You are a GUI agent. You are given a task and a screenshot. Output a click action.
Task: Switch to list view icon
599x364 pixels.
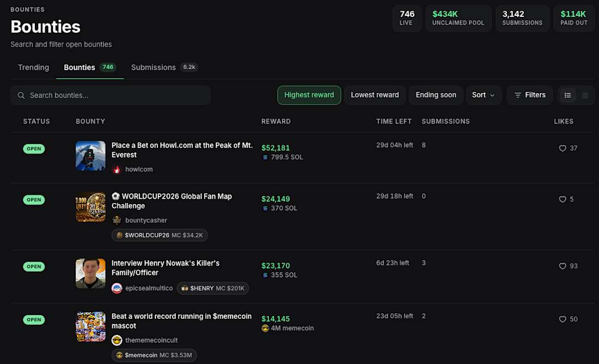pos(567,95)
